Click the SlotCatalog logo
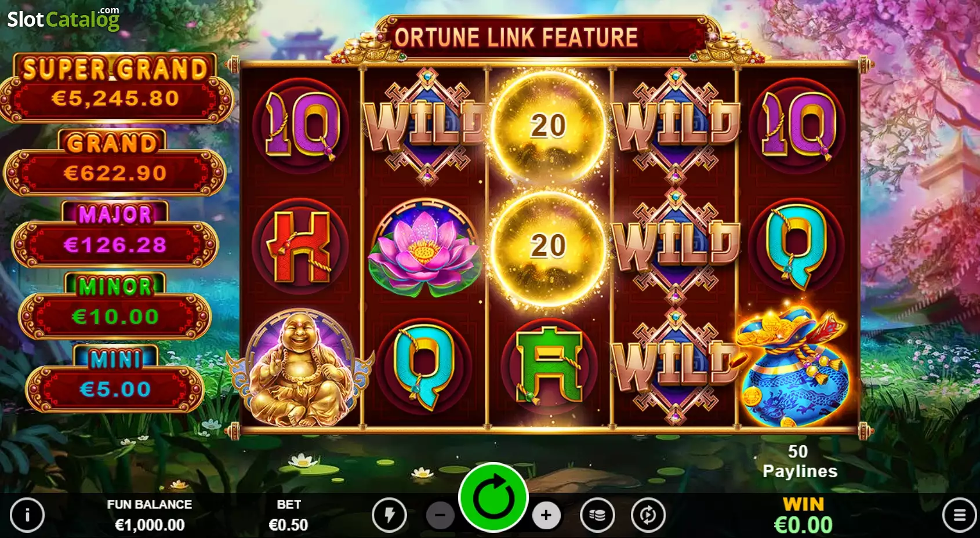Image resolution: width=980 pixels, height=538 pixels. tap(63, 19)
